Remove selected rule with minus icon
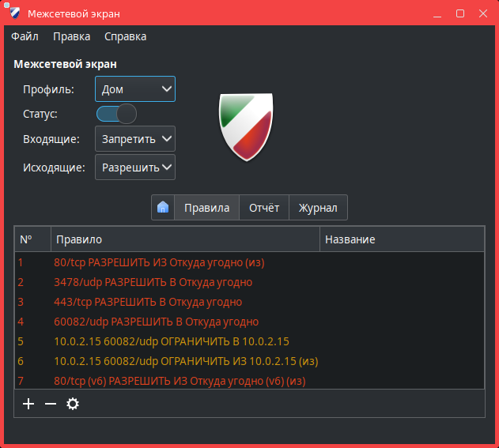Screen dimensions: 499x448 coord(51,404)
